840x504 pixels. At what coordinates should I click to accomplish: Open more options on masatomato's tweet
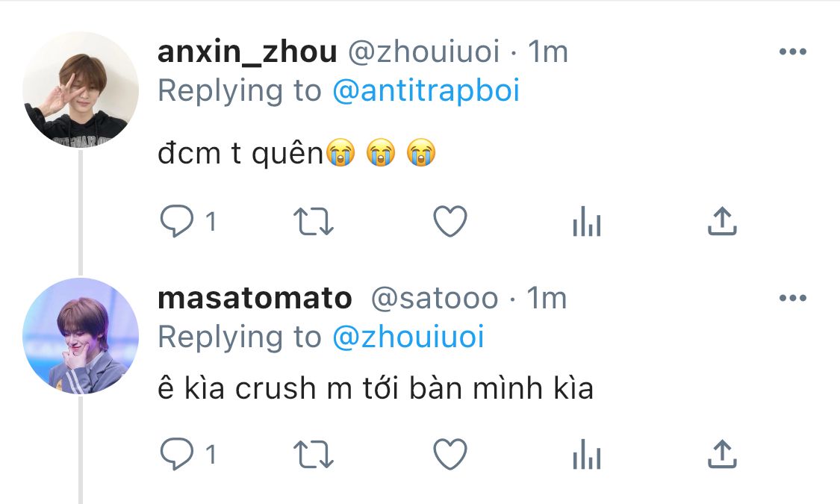[792, 299]
